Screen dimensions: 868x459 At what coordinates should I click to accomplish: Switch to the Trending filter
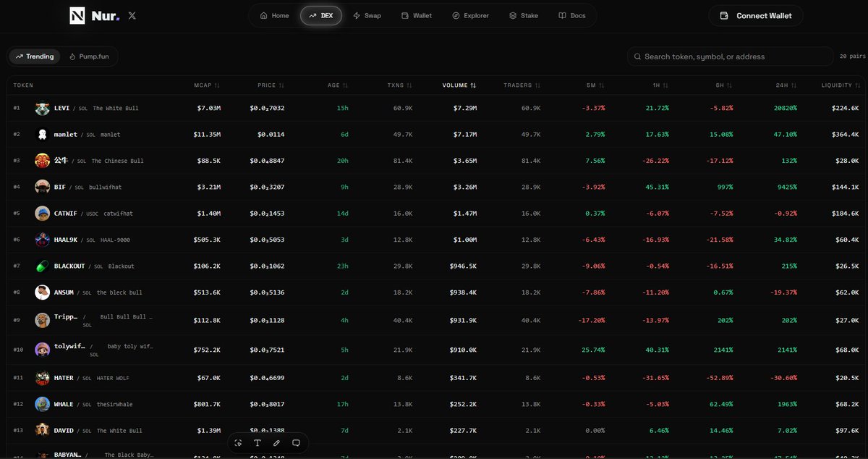[x=35, y=56]
